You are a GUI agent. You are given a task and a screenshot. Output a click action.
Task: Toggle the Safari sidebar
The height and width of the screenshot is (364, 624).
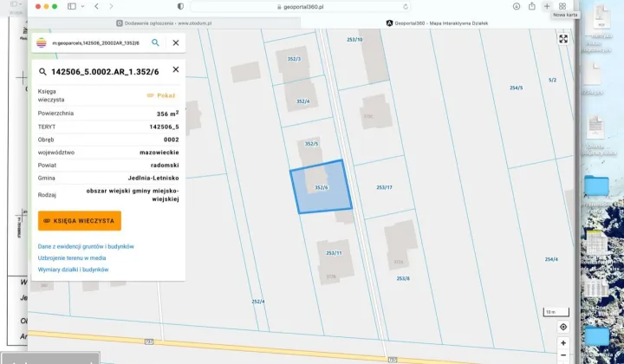tap(72, 6)
